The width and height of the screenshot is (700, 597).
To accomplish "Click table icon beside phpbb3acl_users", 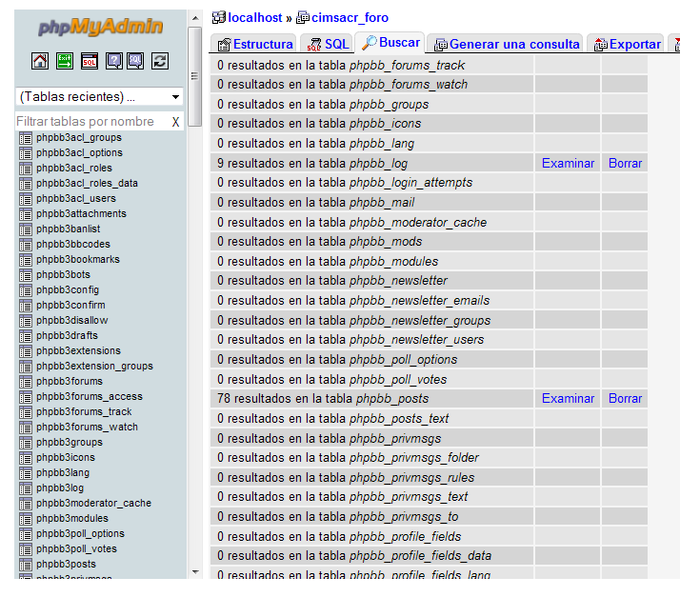I will coord(26,199).
